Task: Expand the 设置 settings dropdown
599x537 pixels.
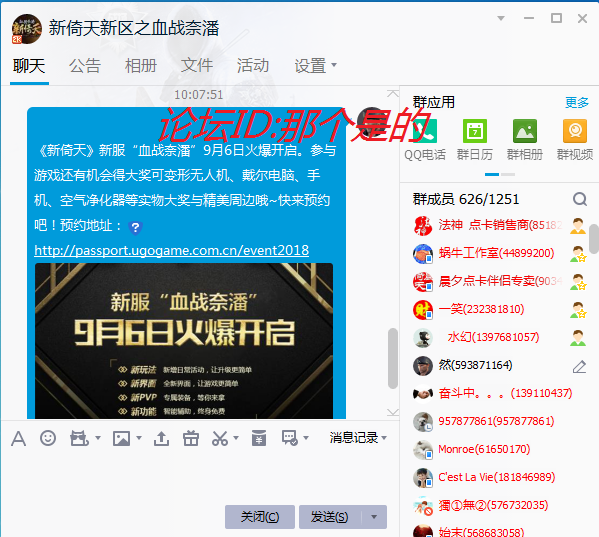Action: [x=315, y=65]
